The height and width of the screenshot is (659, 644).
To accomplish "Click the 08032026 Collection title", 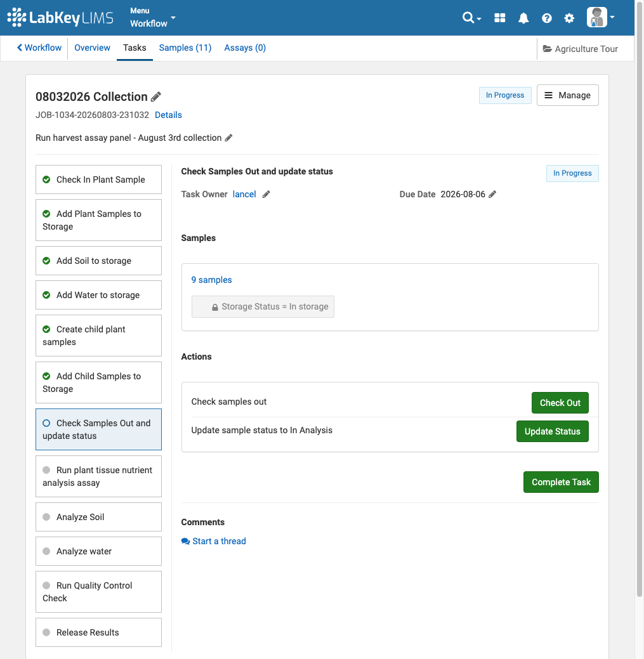I will (91, 96).
